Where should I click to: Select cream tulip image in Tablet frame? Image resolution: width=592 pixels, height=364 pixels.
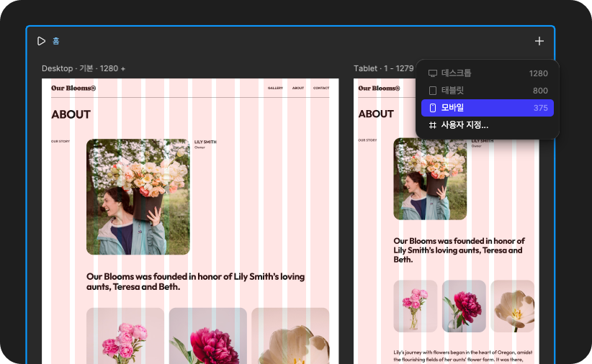[512, 306]
